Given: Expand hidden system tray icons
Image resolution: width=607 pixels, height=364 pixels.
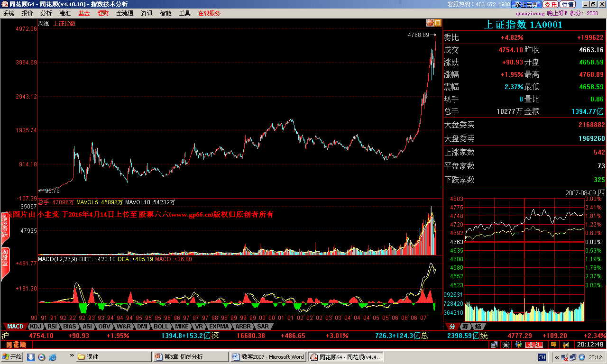Looking at the screenshot, I should coord(556,357).
